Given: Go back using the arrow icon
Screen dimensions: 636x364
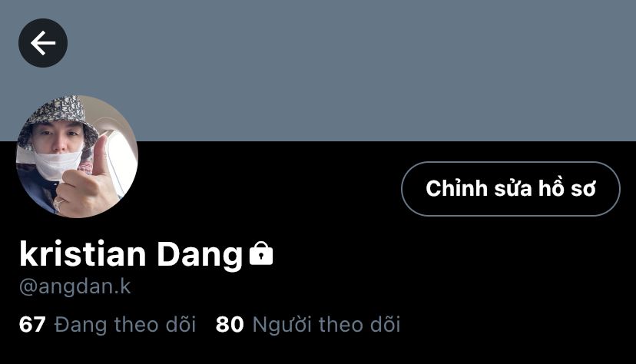Looking at the screenshot, I should pos(43,43).
